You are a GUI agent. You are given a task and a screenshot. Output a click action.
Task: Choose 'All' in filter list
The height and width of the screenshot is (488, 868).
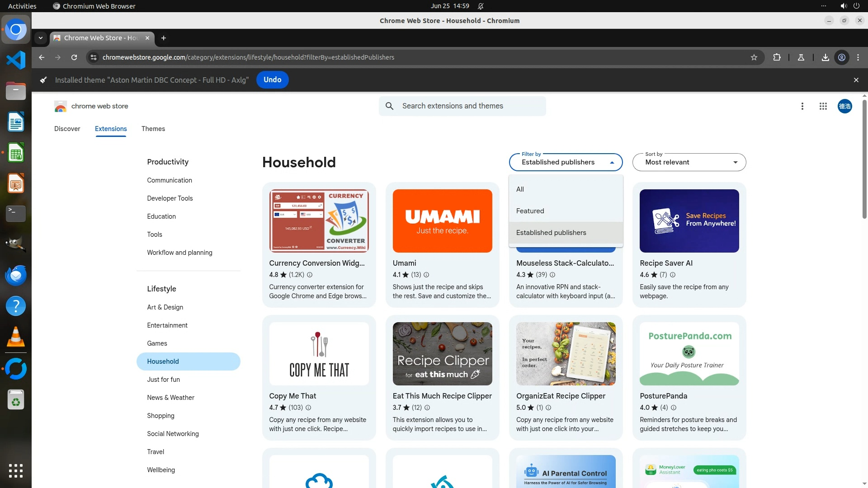[x=520, y=189]
